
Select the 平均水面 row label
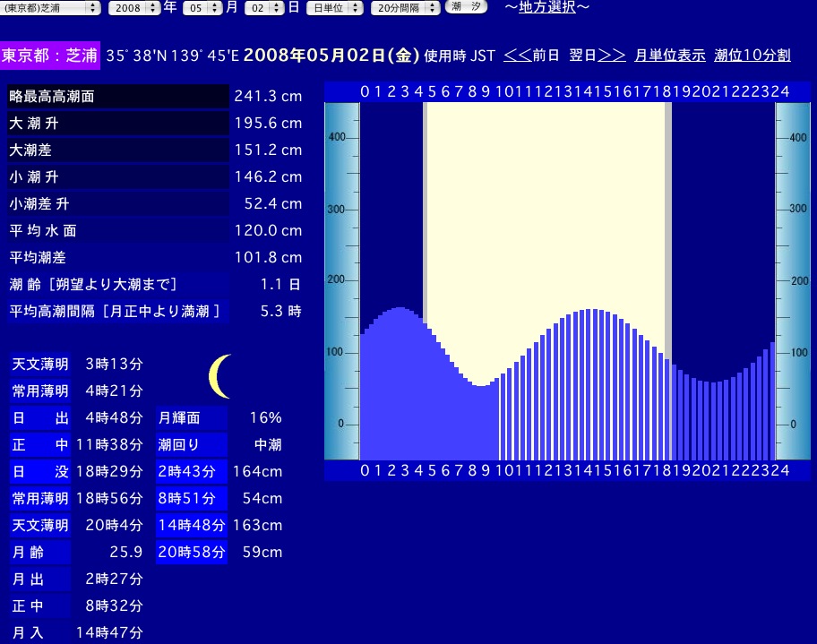[118, 231]
